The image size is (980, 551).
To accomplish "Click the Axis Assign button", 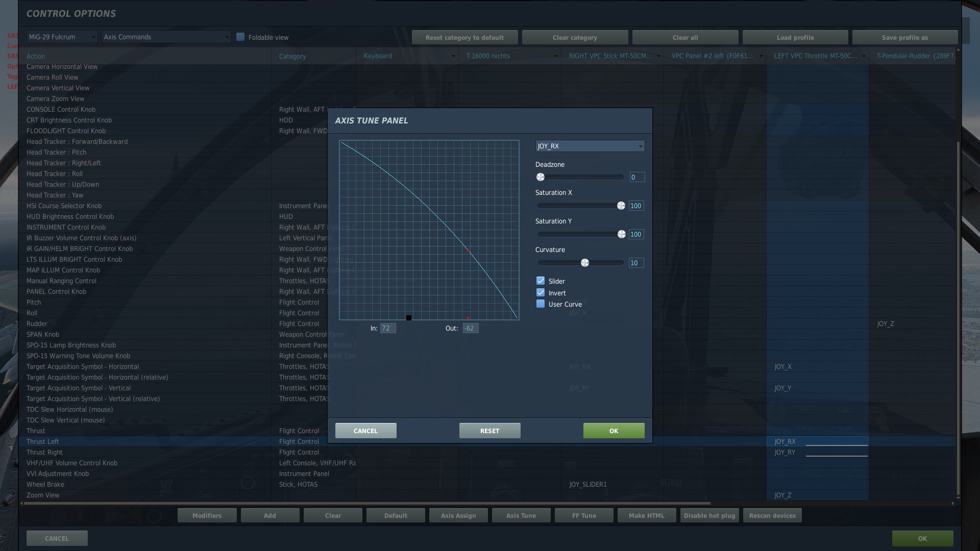I will click(458, 516).
